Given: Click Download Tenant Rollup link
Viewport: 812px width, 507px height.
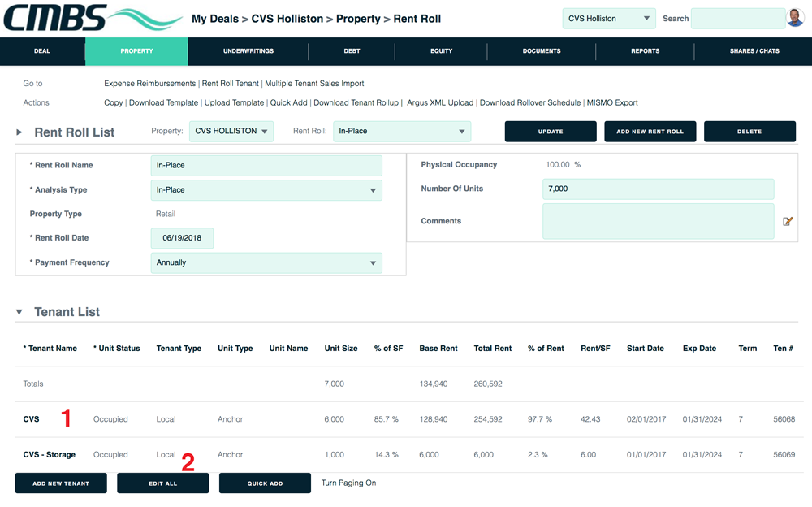Looking at the screenshot, I should [356, 102].
